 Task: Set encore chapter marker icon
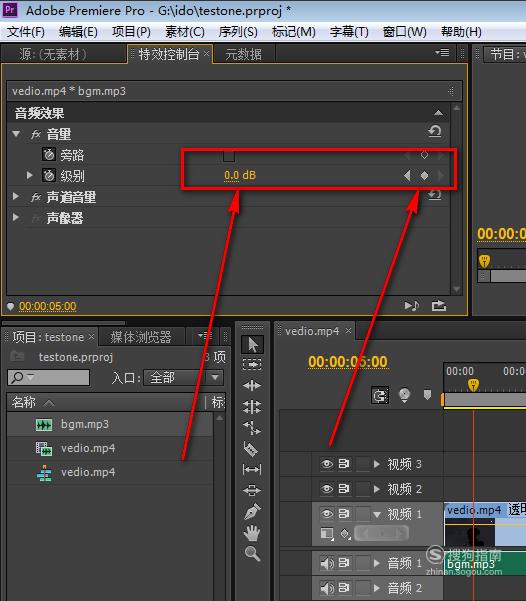pos(404,395)
